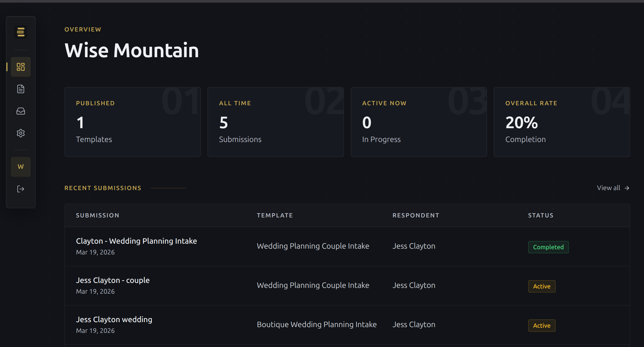Click the app logo icon in sidebar

coord(21,32)
